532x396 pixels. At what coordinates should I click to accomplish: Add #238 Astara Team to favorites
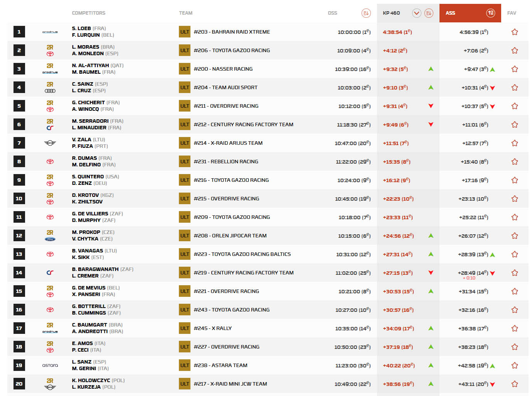click(x=514, y=366)
